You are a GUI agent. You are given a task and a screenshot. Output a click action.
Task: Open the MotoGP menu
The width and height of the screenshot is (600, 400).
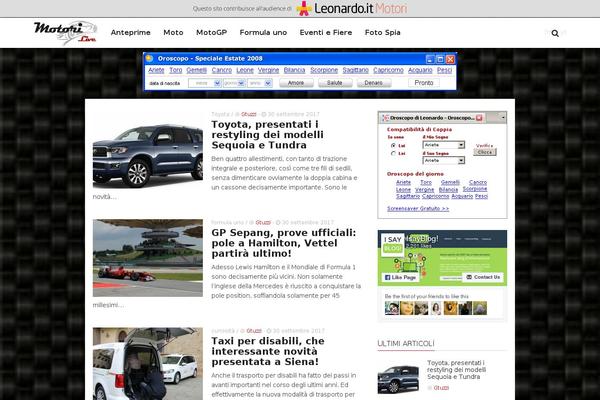click(x=212, y=33)
